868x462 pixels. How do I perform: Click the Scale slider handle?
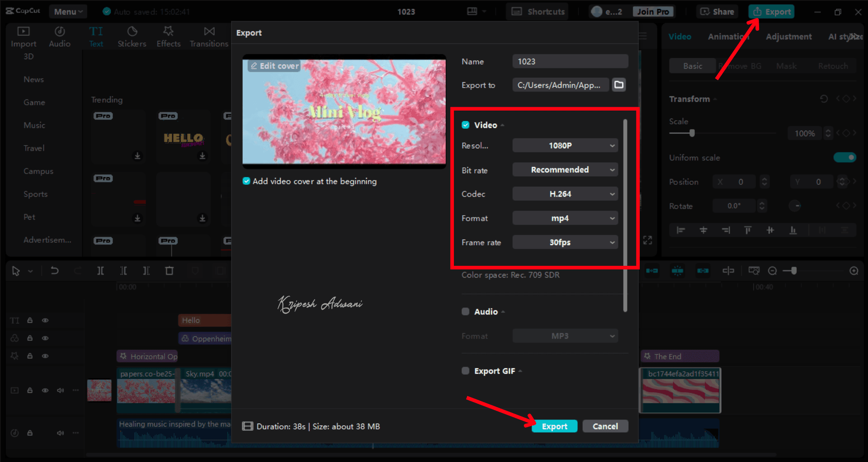coord(692,133)
